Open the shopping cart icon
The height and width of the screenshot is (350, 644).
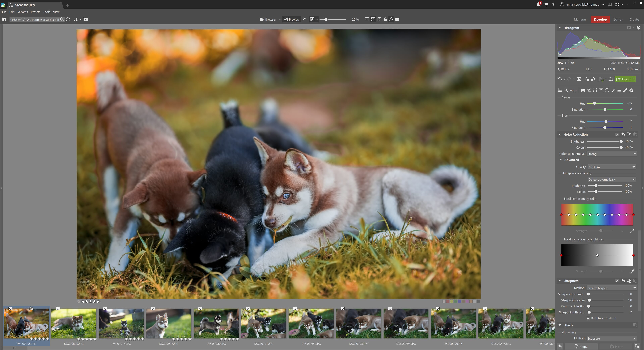[546, 5]
